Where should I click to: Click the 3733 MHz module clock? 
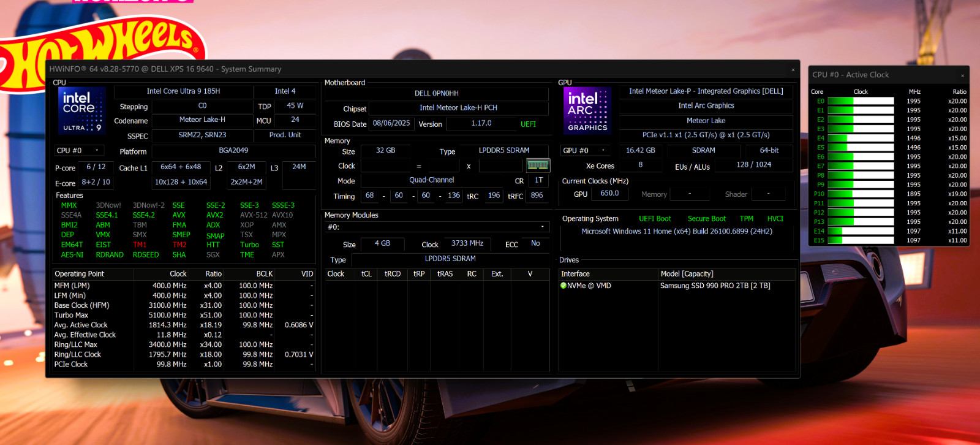point(467,243)
